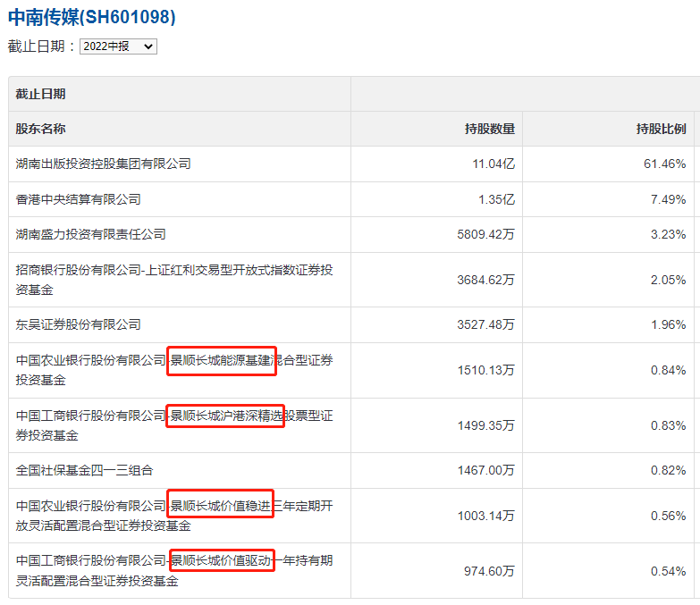Click the 0.54% holding ratio
The width and height of the screenshot is (700, 605).
[669, 571]
